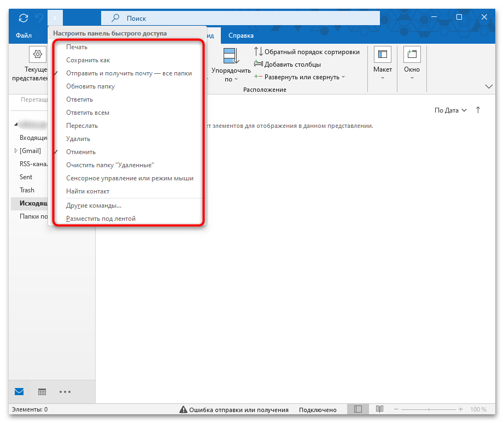Viewport: 504px width, 423px height.
Task: Uncheck the 'Отменить' quick access option
Action: coord(81,152)
